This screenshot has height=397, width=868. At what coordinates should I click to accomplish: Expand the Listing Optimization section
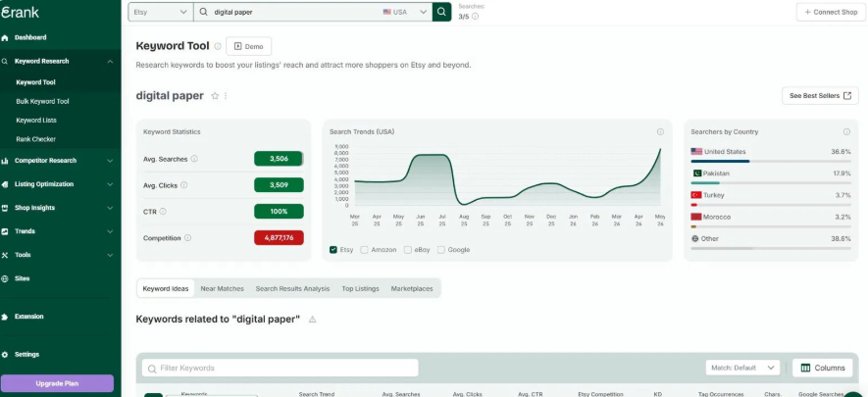click(x=110, y=184)
